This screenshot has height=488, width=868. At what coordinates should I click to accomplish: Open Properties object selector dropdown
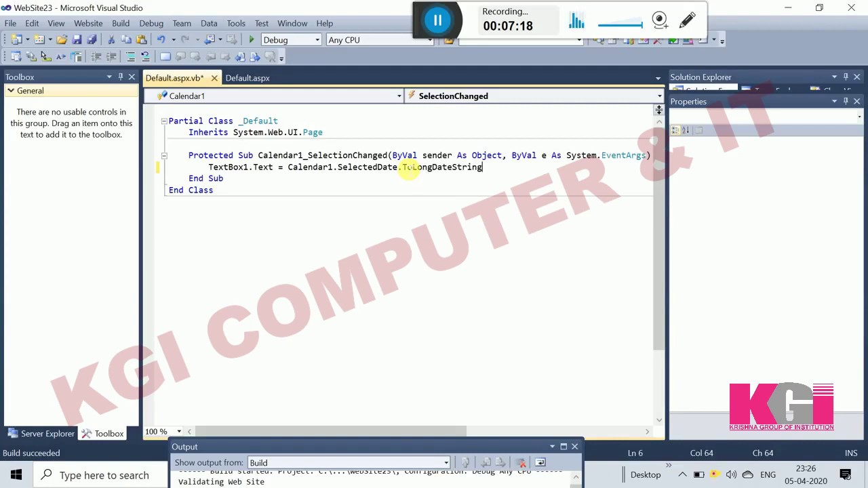860,117
